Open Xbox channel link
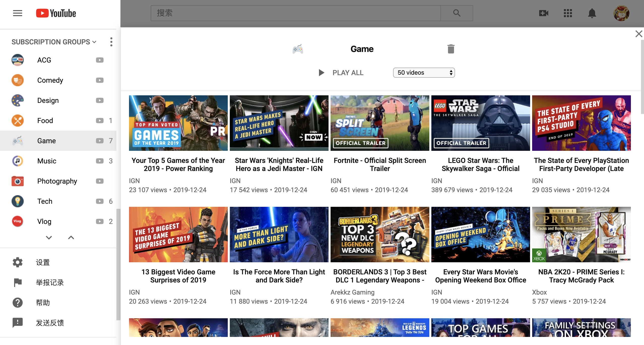The image size is (644, 345). click(x=539, y=292)
